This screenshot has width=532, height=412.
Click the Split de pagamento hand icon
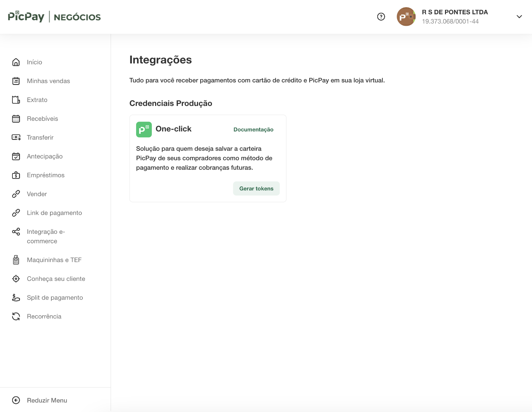16,298
